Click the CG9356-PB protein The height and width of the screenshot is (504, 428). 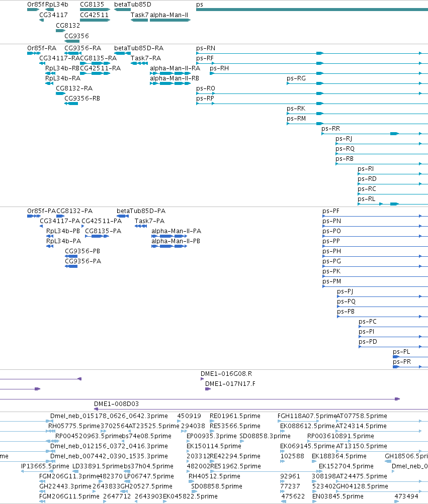coord(71,256)
